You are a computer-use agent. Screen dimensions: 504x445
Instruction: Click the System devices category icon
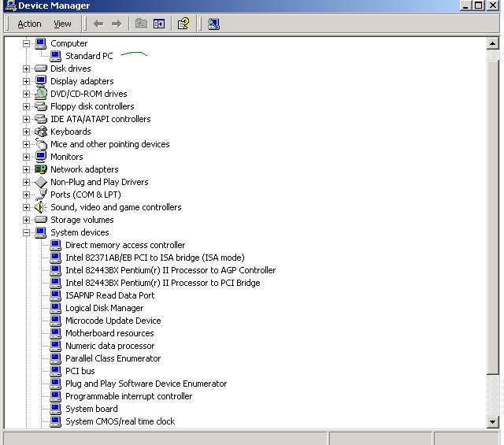click(40, 232)
